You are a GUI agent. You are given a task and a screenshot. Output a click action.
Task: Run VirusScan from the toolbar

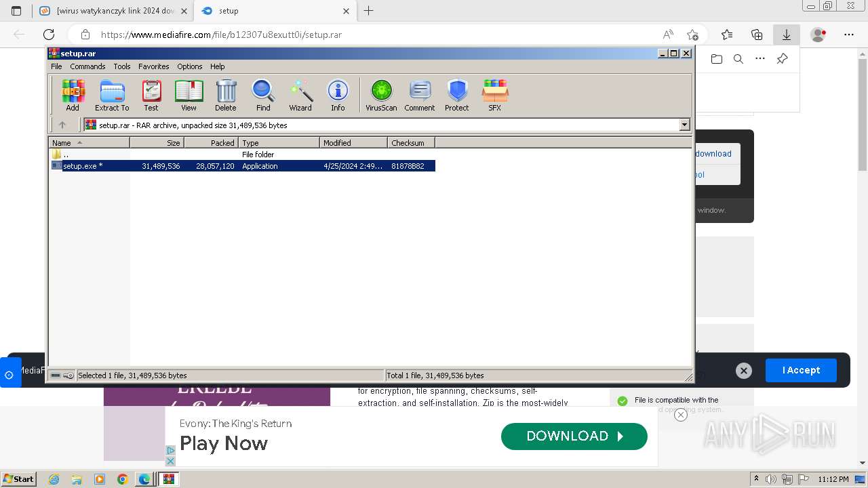click(381, 95)
